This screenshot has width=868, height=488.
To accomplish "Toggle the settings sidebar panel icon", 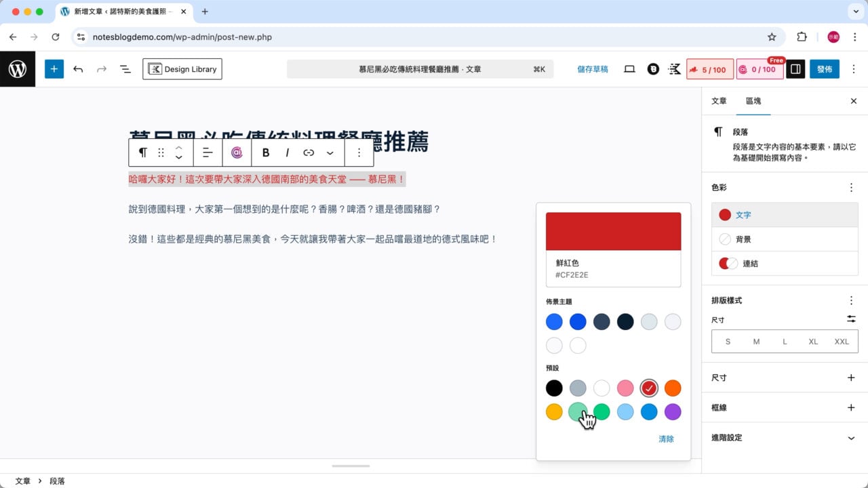I will click(x=795, y=68).
